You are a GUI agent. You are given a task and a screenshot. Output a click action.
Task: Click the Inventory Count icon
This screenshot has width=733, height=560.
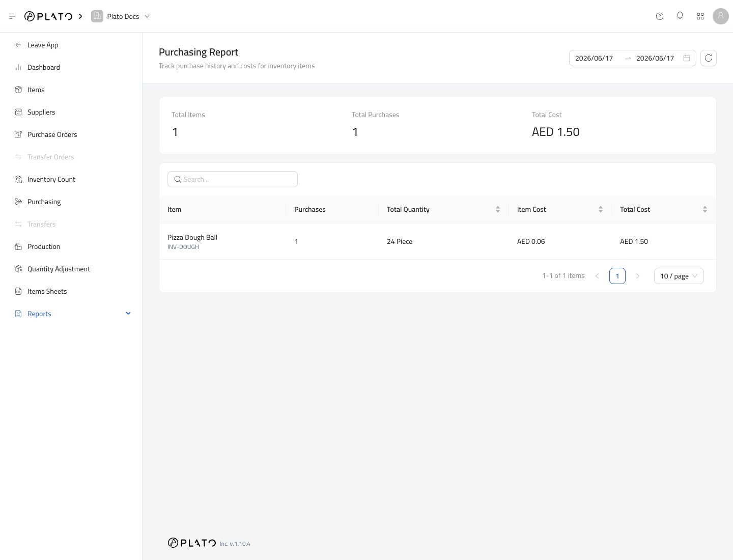click(x=18, y=179)
